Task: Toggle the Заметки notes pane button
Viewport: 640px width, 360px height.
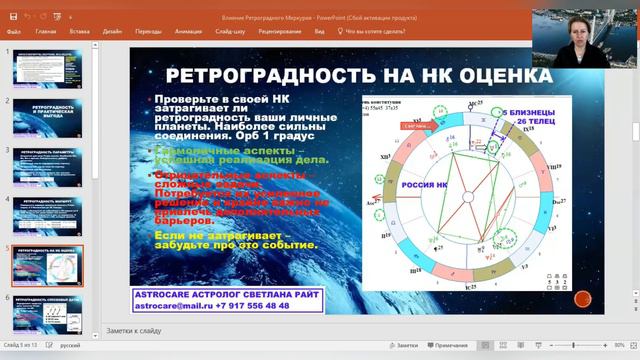Action: pyautogui.click(x=404, y=345)
